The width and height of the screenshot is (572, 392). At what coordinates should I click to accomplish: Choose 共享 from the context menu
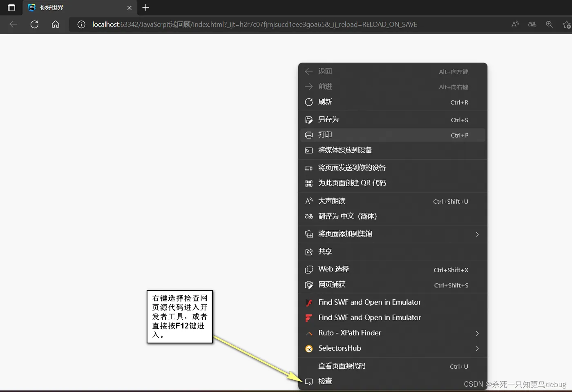393,252
